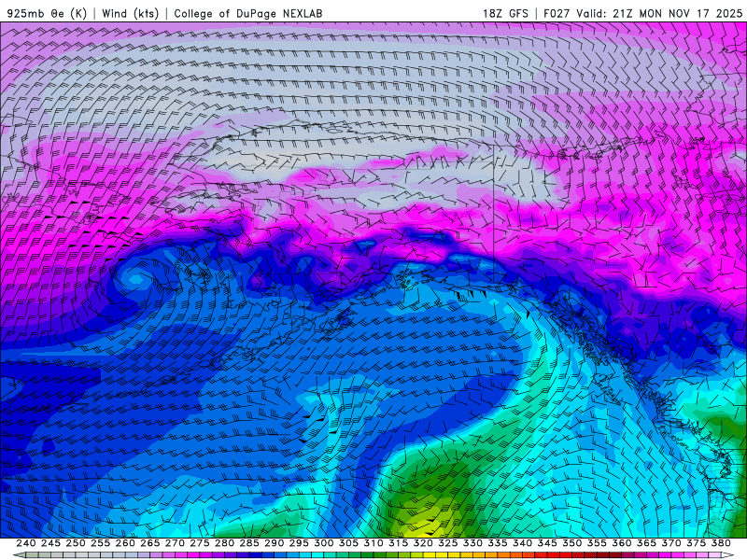Image resolution: width=747 pixels, height=560 pixels.
Task: Click the 325 color scale label
Action: [448, 543]
